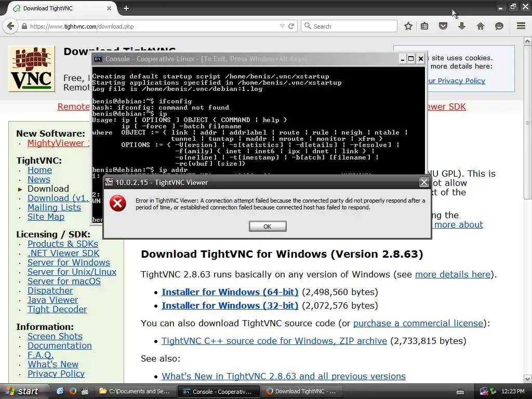The image size is (532, 399).
Task: Bookmark this page with the star icon
Action: (x=408, y=26)
